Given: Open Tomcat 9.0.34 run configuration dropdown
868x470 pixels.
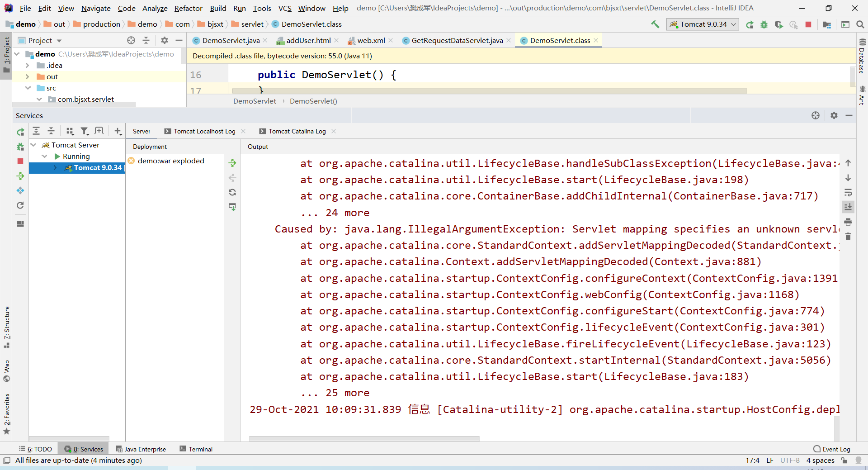Looking at the screenshot, I should coord(703,24).
